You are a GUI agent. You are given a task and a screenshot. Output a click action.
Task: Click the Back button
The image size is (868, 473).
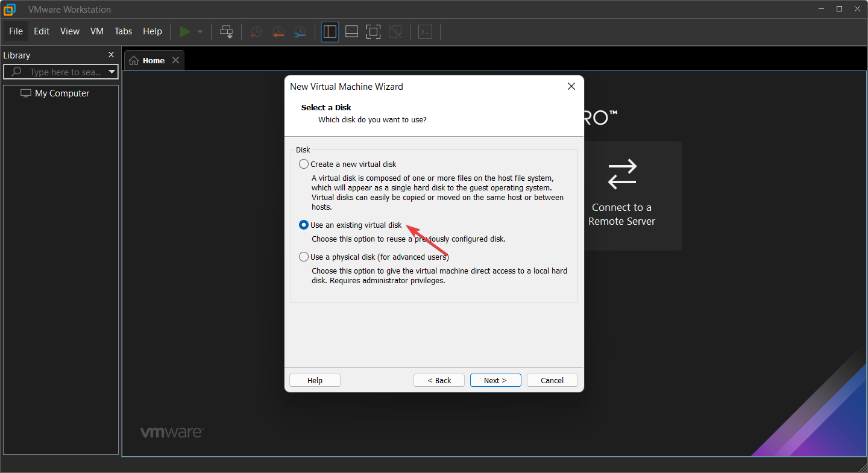coord(439,380)
